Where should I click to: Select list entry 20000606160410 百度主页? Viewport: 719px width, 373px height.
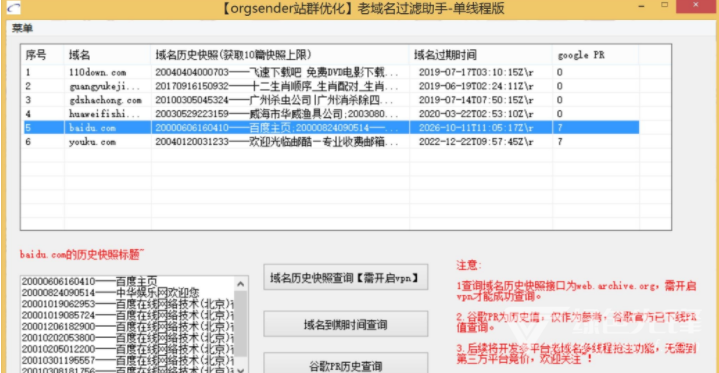(90, 281)
